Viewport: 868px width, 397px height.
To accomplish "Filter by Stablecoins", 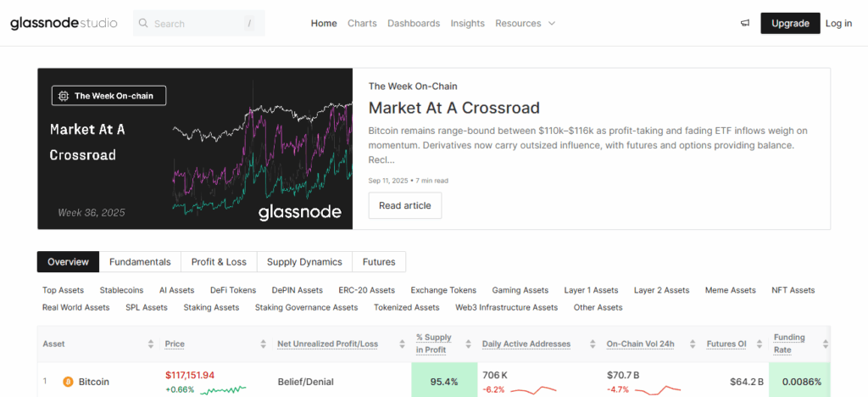I will point(121,290).
